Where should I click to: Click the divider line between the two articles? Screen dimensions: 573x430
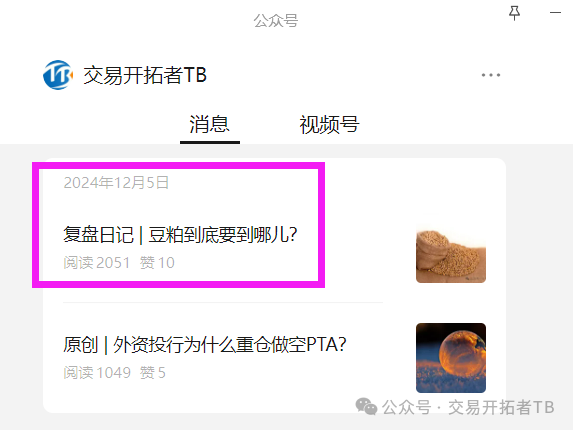223,302
